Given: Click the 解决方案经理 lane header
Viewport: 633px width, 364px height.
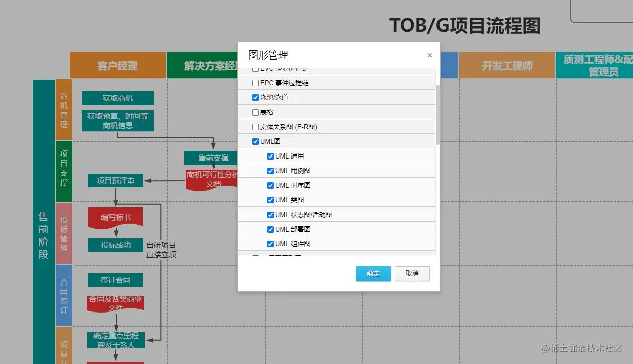Looking at the screenshot, I should (x=202, y=66).
